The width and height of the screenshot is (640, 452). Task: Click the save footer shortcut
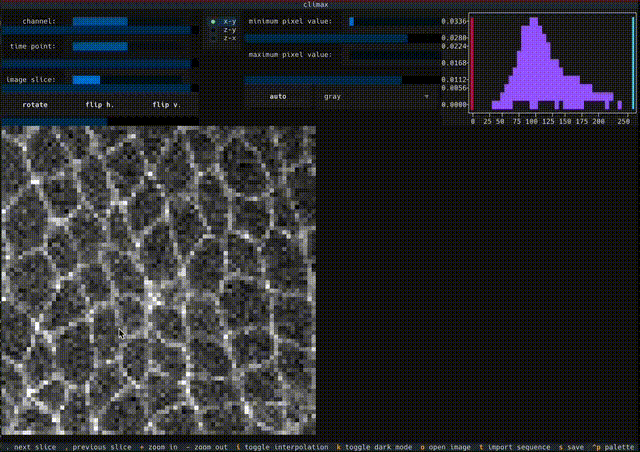pos(571,447)
